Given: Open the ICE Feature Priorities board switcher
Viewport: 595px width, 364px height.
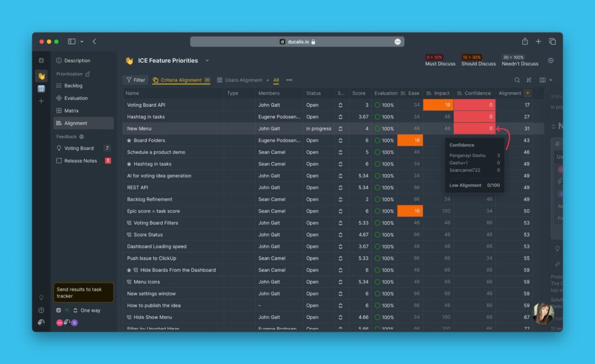Looking at the screenshot, I should point(206,60).
